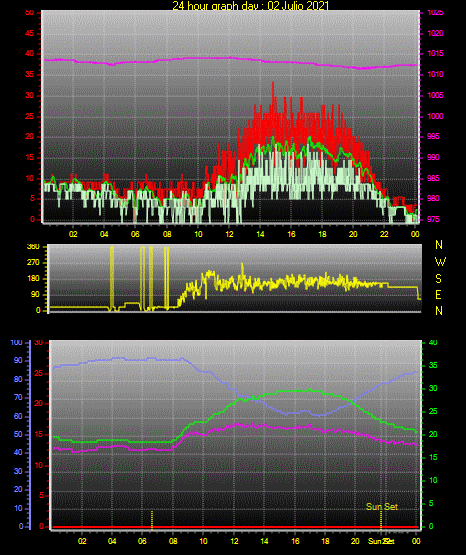Click the sunrise dotted marker near hour 06

[x=152, y=520]
